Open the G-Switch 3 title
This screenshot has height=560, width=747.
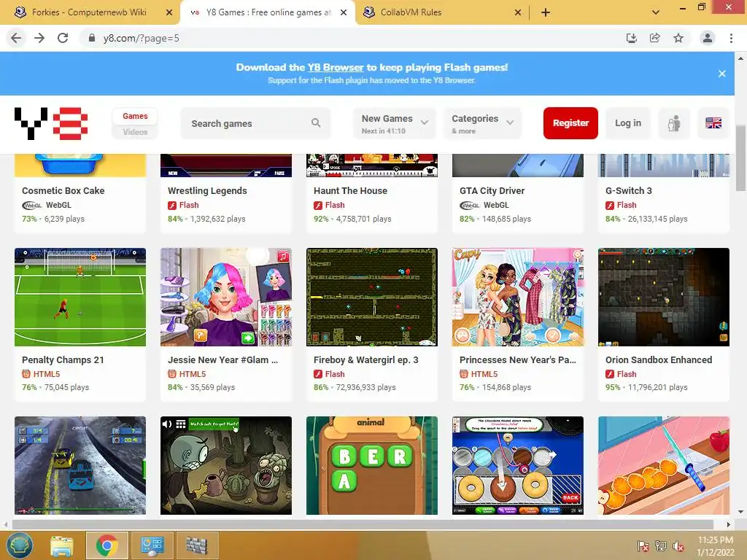tap(628, 190)
